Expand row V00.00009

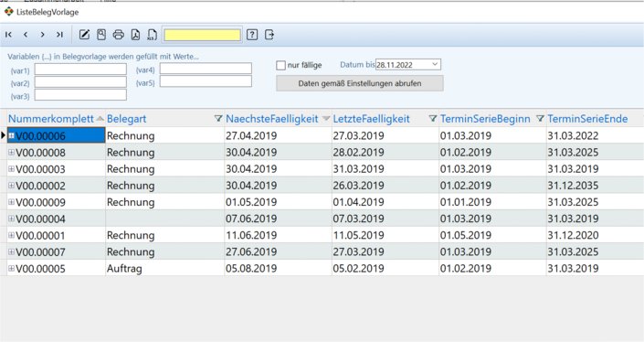tap(12, 202)
